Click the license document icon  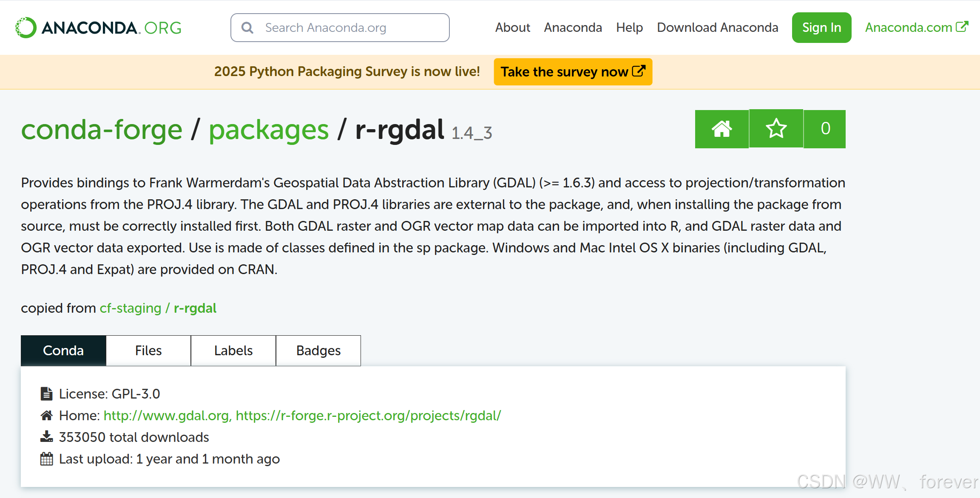click(46, 393)
